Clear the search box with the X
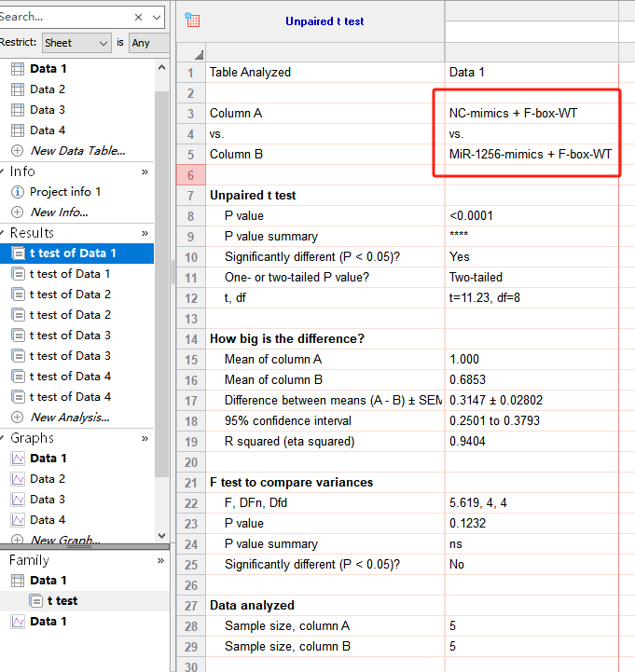 pos(138,17)
